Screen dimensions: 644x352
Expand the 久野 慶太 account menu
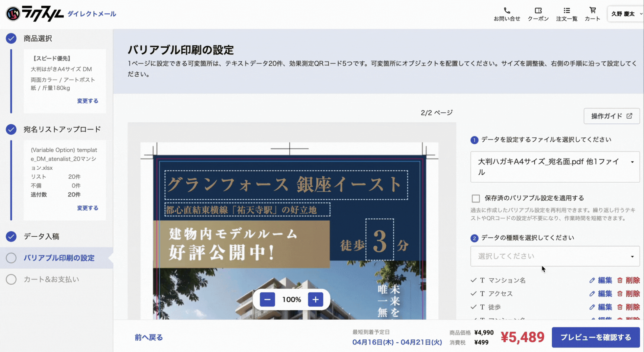point(626,14)
